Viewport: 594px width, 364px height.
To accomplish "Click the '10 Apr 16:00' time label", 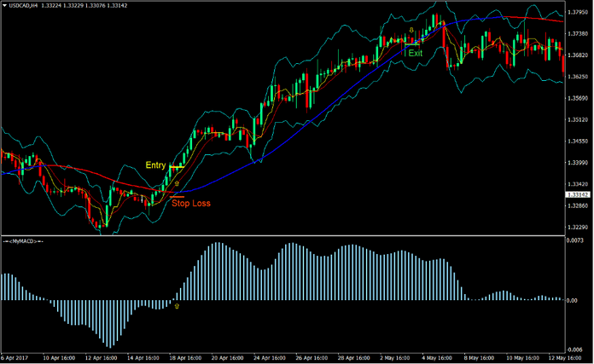I will point(59,358).
